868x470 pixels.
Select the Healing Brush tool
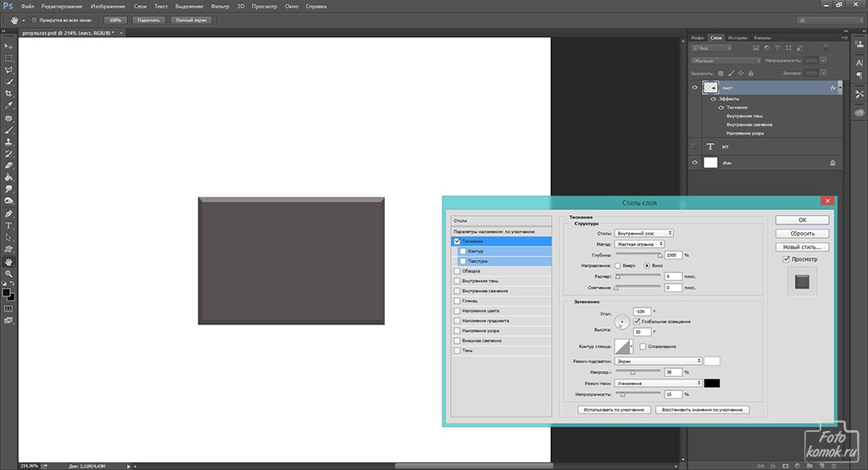[x=8, y=119]
